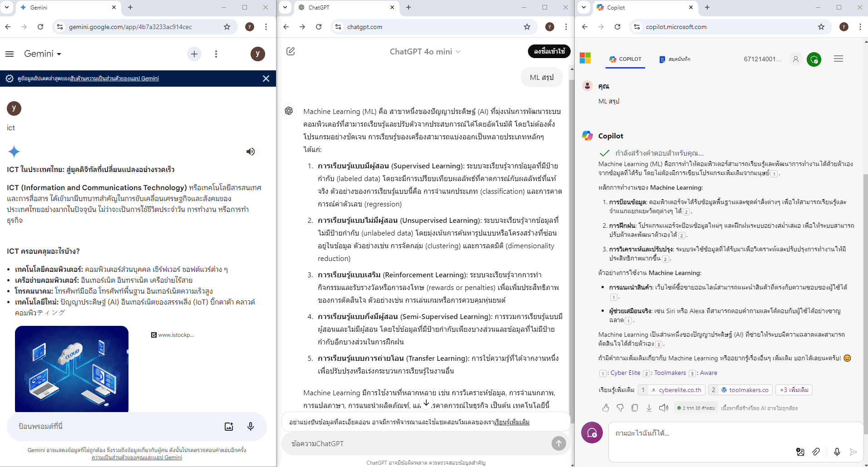Switch to Copilot notebook tab

point(675,59)
